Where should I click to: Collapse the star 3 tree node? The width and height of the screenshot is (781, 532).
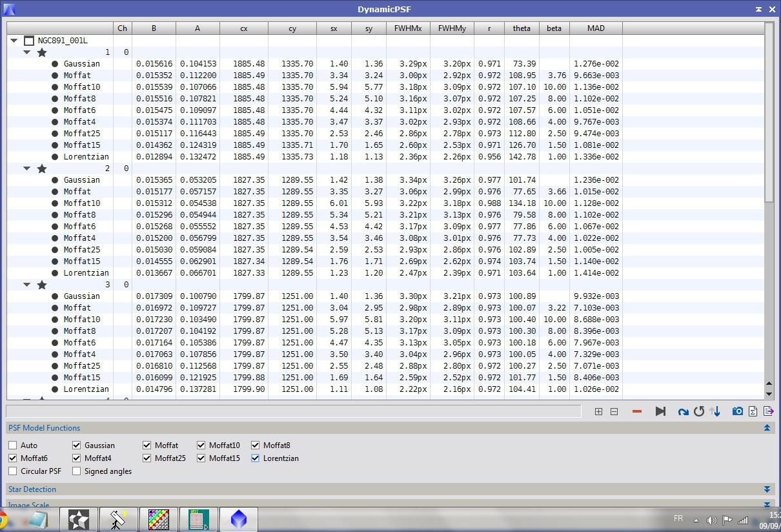pos(26,285)
